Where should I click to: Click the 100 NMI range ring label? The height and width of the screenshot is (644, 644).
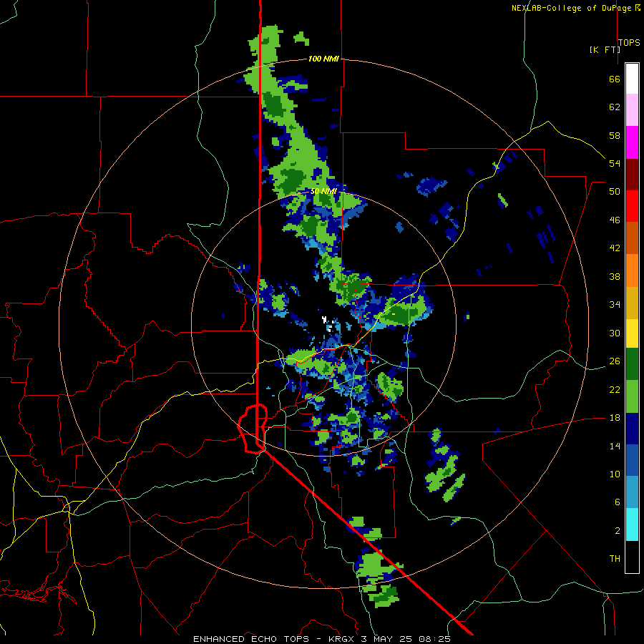[x=323, y=59]
